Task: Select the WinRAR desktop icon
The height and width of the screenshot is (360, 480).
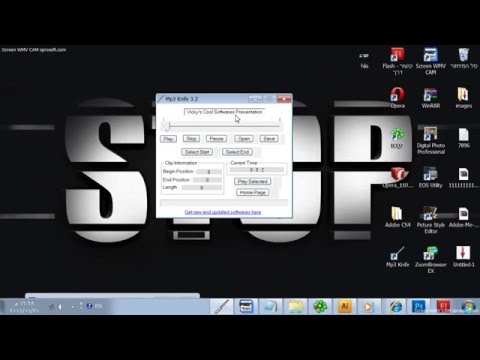Action: tap(431, 98)
